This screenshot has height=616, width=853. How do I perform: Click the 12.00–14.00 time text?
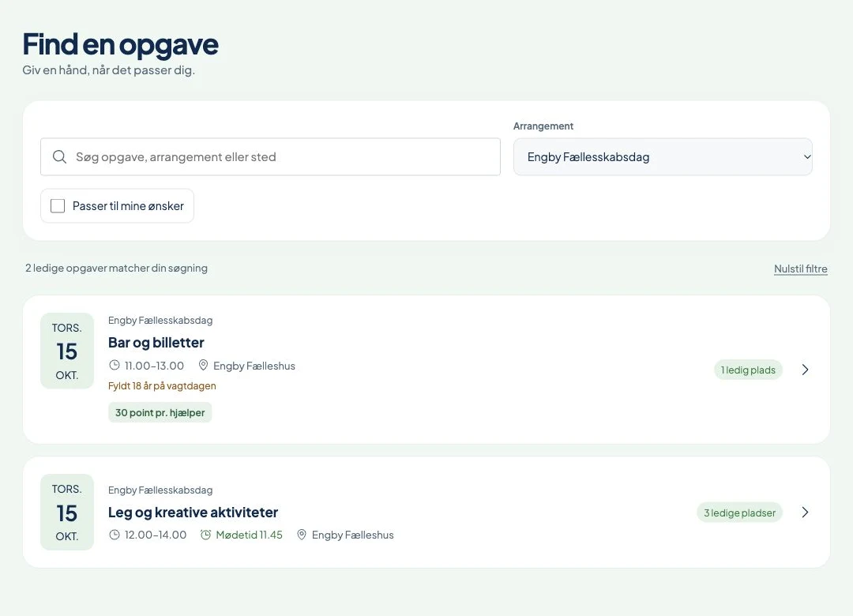click(x=156, y=535)
